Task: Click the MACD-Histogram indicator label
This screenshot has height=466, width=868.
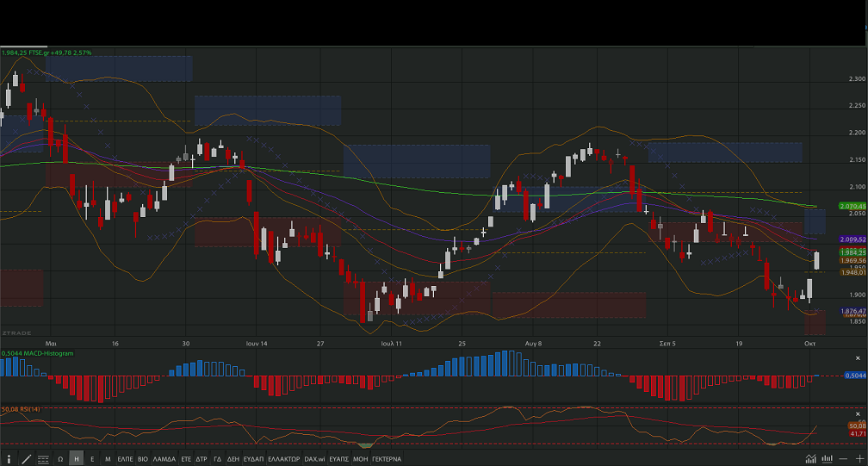Action: 37,353
